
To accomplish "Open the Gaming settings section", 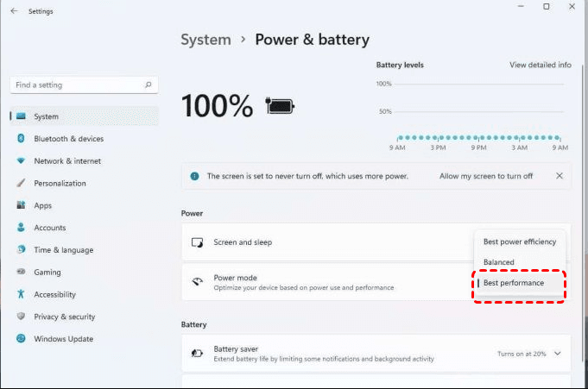I will pyautogui.click(x=47, y=272).
